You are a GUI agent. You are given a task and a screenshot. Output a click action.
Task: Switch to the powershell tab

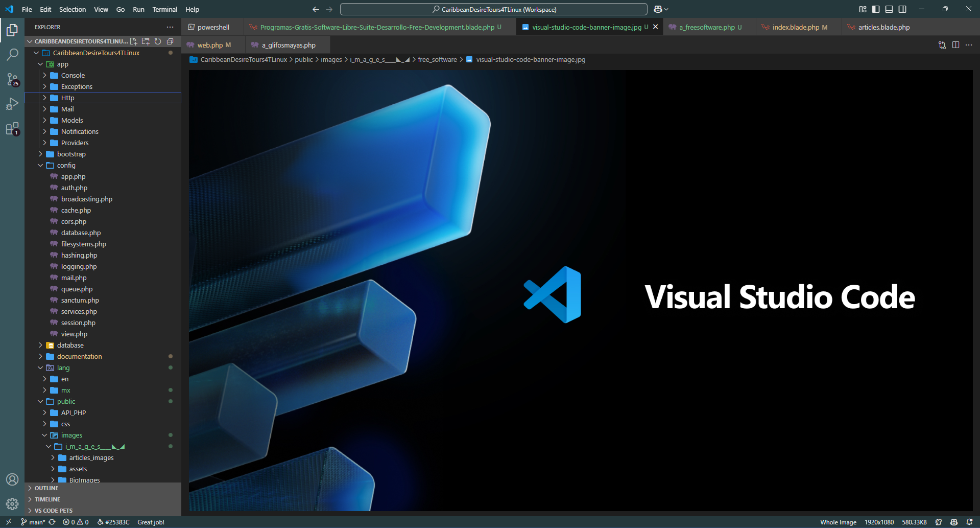pos(213,27)
